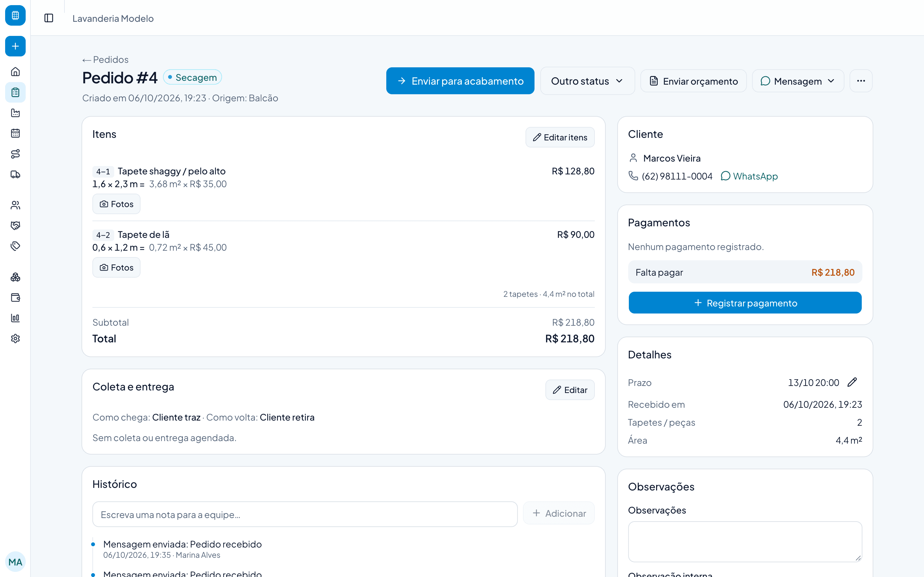Expand the Mensagem dropdown
The image size is (924, 577).
pos(798,81)
